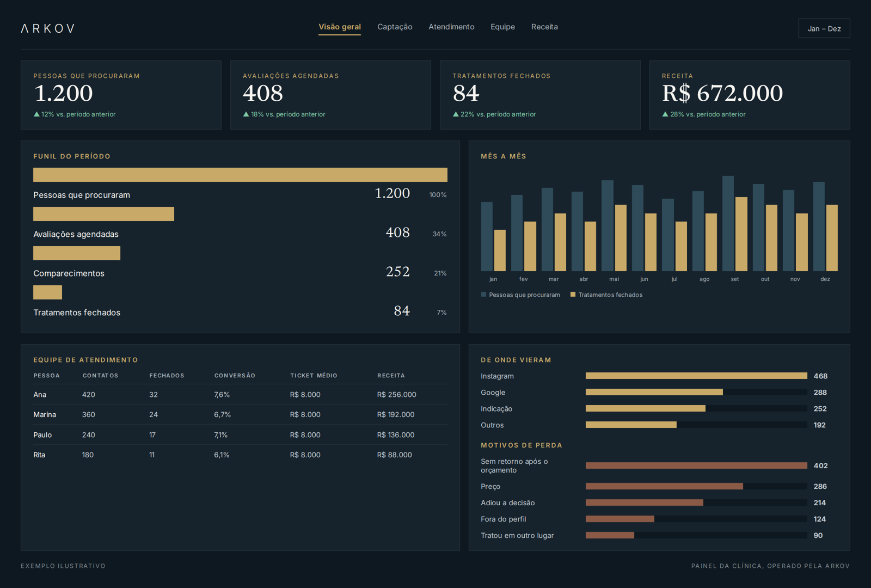Click the Indicação value 252

pyautogui.click(x=820, y=409)
